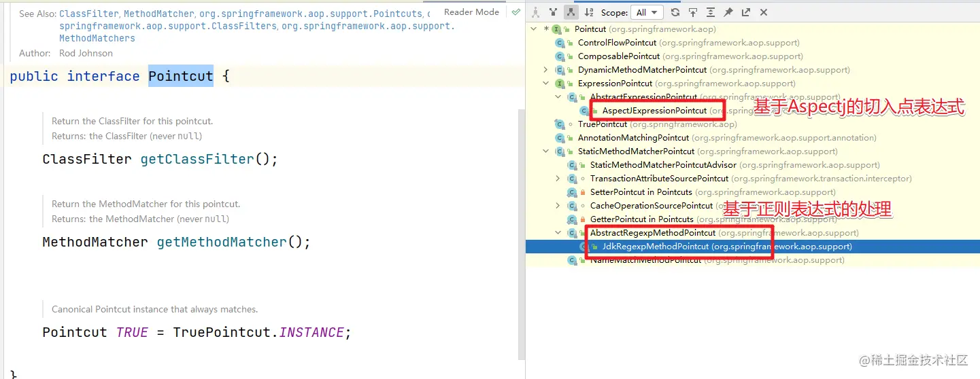Click the expand all icon

[711, 12]
